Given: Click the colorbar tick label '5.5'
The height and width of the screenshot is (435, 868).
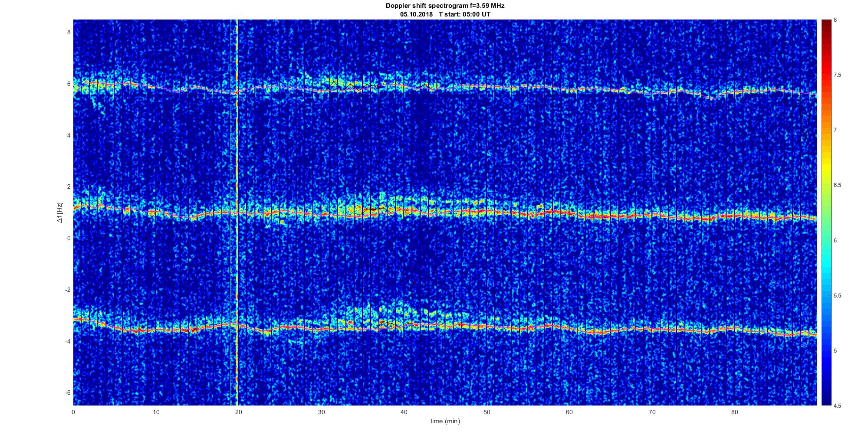Looking at the screenshot, I should [838, 296].
